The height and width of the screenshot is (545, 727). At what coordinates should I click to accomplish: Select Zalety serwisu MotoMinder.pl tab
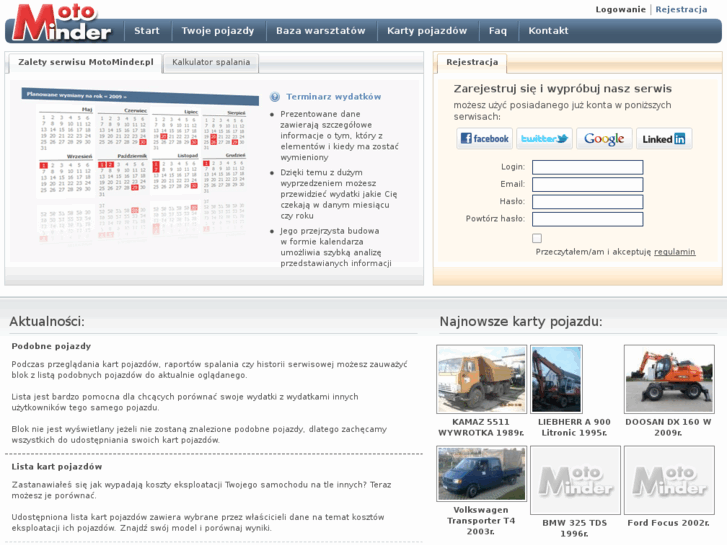(x=85, y=62)
